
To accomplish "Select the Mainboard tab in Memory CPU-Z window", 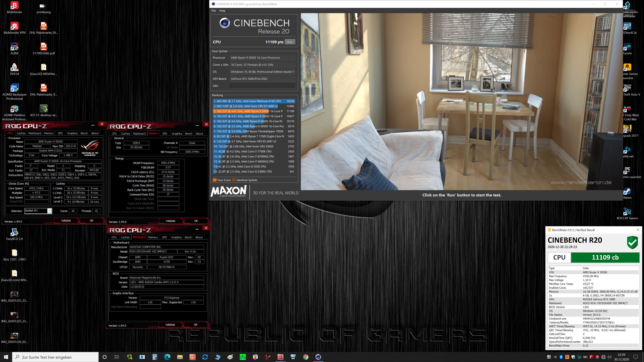I will (x=139, y=133).
